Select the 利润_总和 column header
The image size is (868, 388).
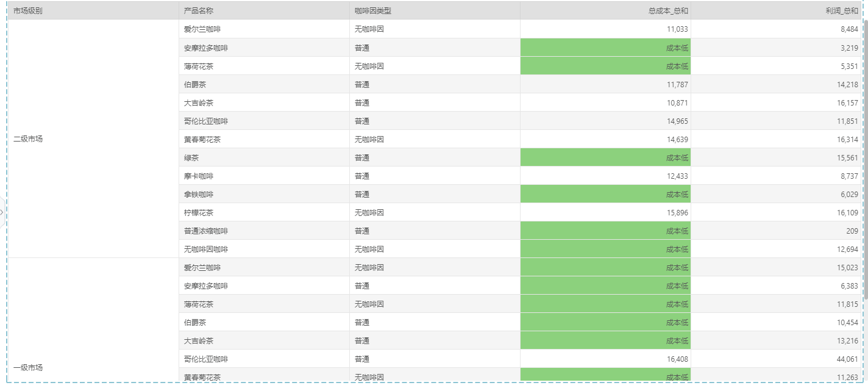pyautogui.click(x=842, y=11)
